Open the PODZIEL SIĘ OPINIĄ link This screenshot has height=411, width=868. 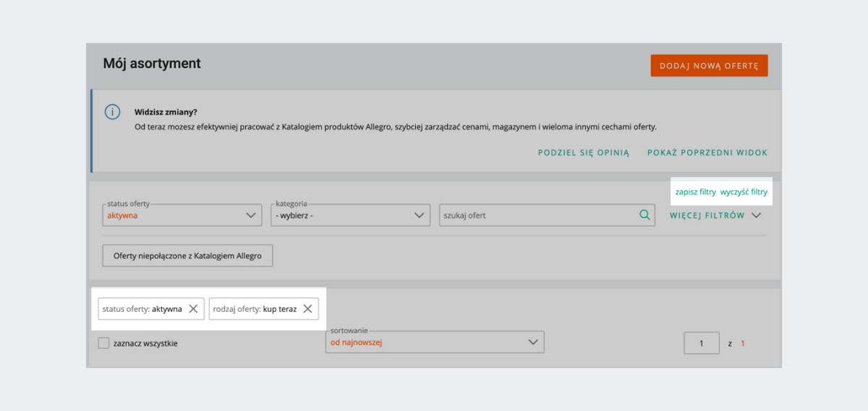click(584, 153)
